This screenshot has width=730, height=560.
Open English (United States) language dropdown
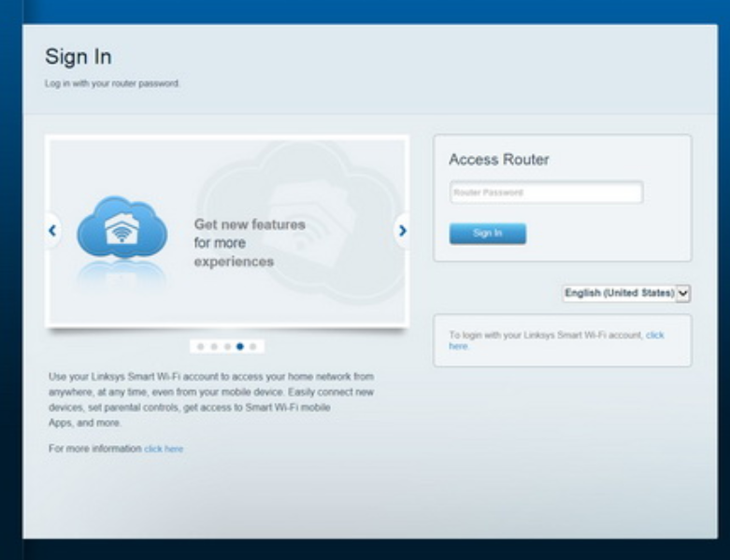[626, 294]
